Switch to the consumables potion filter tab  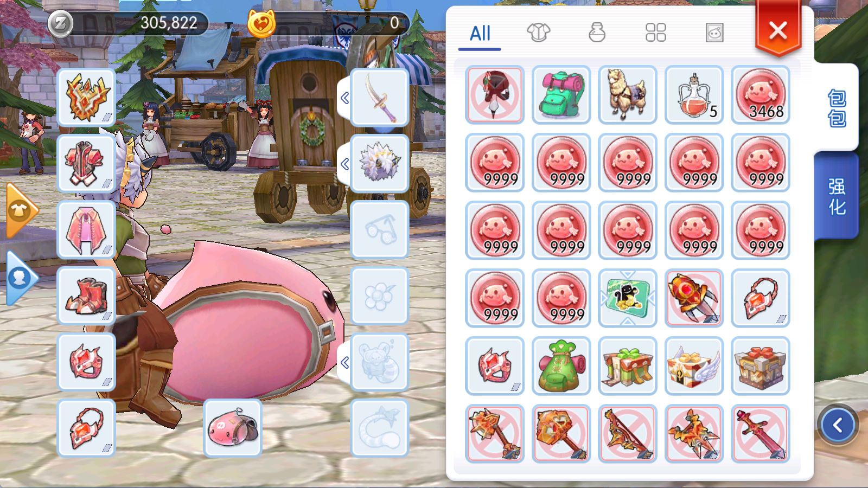(x=597, y=33)
